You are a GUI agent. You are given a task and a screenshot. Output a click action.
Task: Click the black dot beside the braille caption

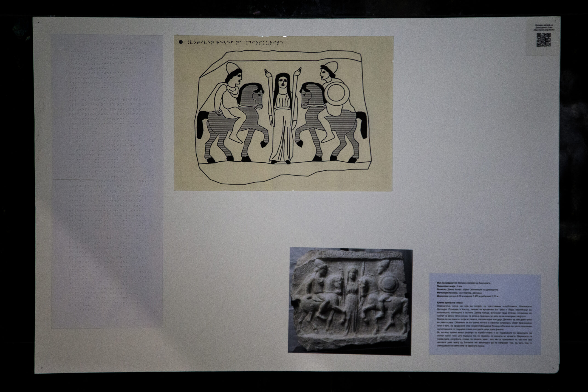181,42
